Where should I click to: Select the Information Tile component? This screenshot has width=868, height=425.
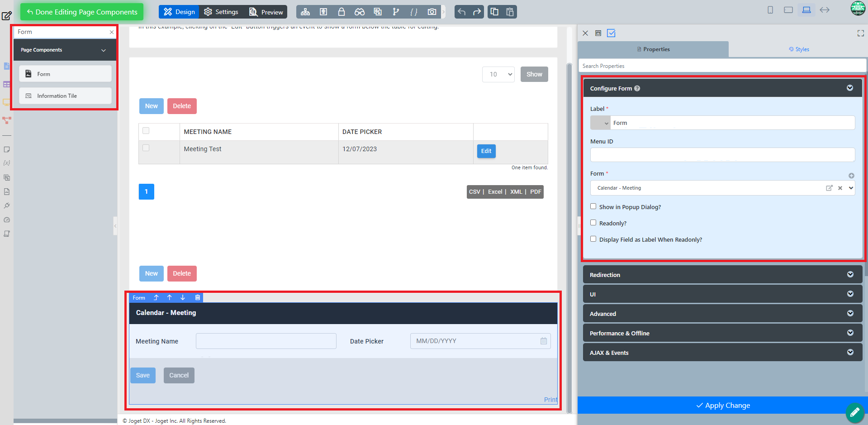(x=65, y=96)
